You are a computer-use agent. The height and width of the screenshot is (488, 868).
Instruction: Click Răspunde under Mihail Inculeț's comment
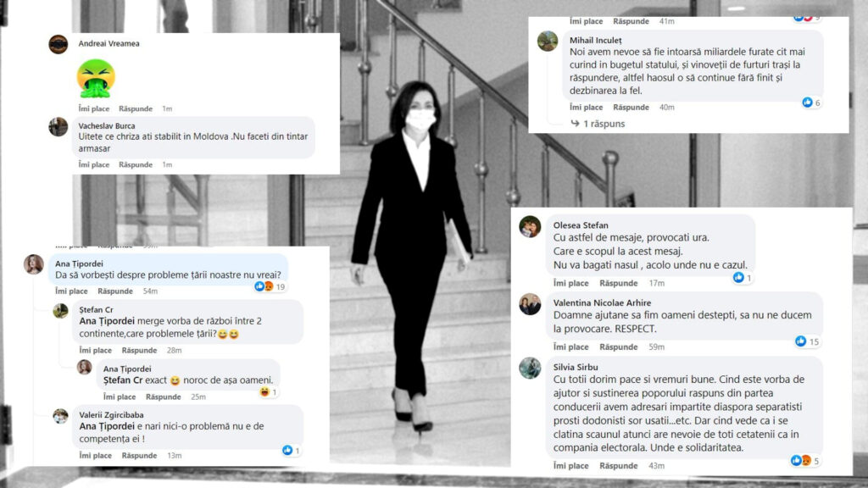click(x=631, y=108)
